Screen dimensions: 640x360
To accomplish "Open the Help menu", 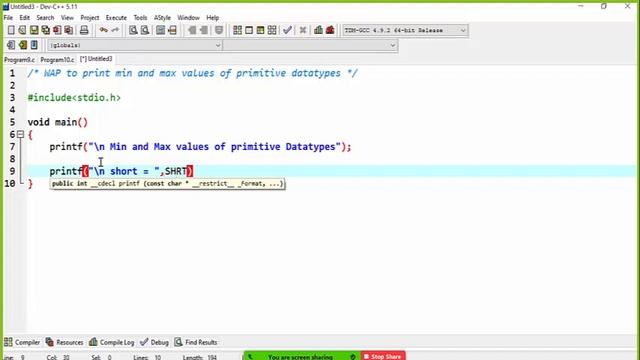I will click(x=212, y=18).
